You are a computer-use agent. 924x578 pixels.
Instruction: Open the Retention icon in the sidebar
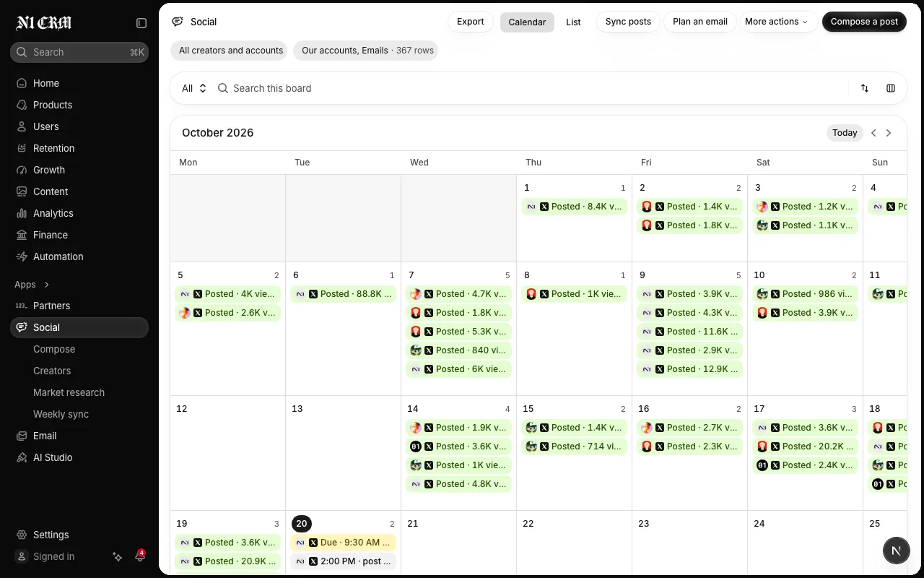[x=22, y=148]
